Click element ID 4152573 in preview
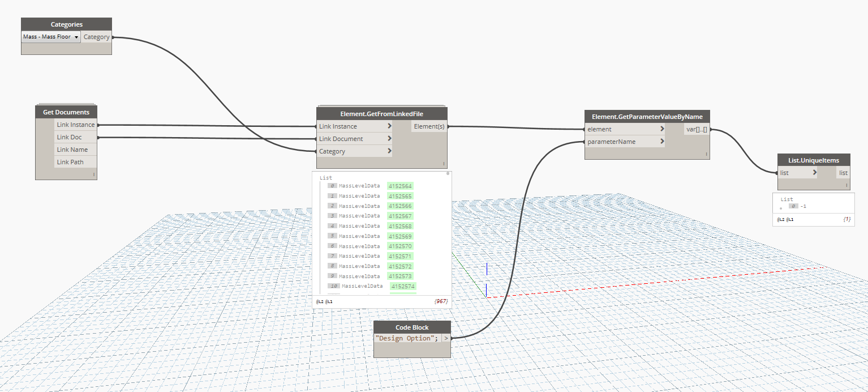The height and width of the screenshot is (392, 868). pyautogui.click(x=400, y=276)
